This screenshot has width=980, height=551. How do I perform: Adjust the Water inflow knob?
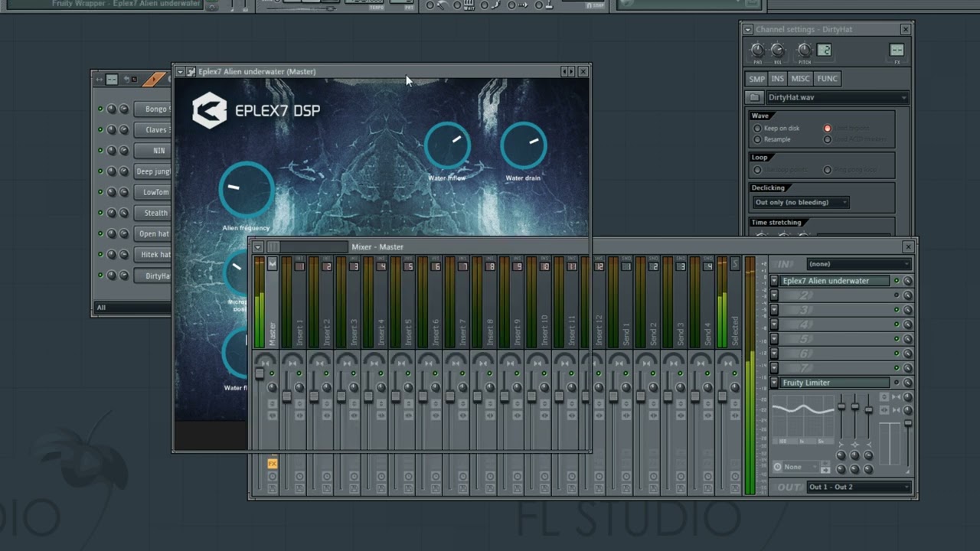pyautogui.click(x=447, y=145)
